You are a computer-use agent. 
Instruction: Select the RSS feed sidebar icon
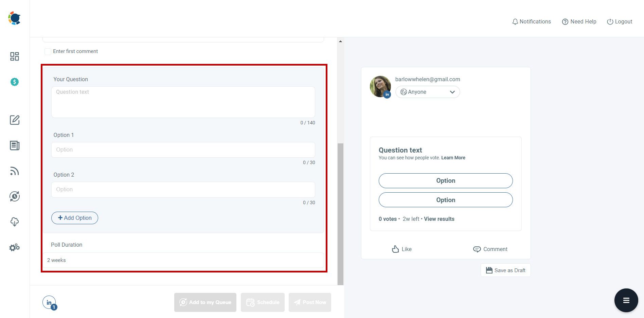click(x=14, y=171)
